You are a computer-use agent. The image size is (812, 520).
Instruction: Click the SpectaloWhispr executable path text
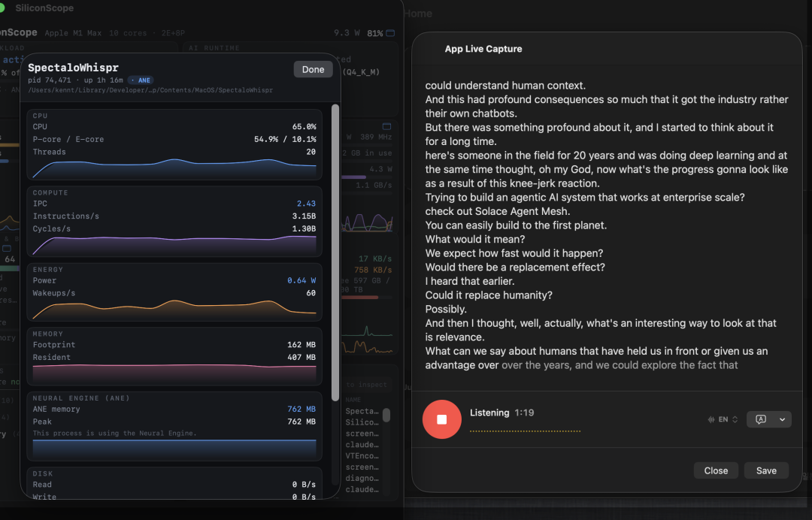(150, 90)
